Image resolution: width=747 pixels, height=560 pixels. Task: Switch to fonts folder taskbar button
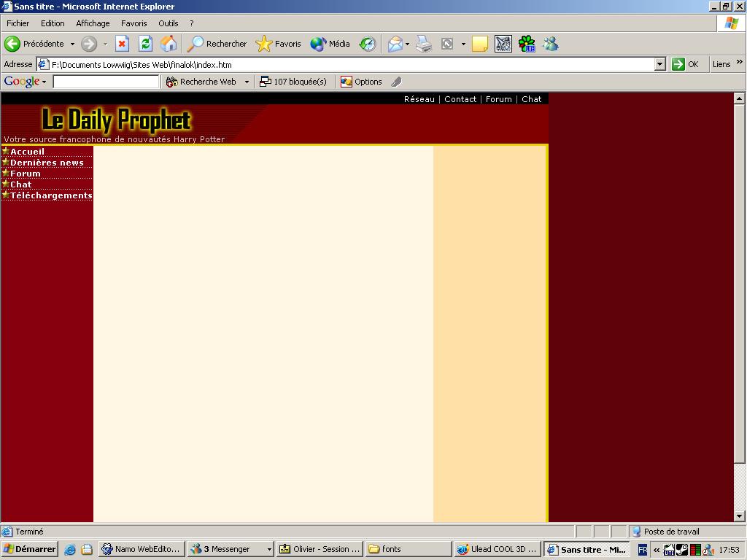point(409,549)
